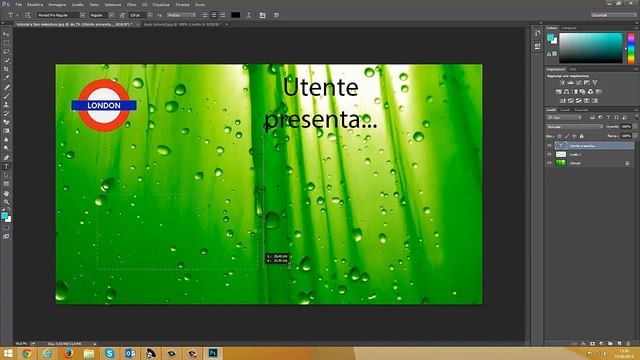Viewport: 640px width, 360px height.
Task: Add a layer mask
Action: point(592,344)
